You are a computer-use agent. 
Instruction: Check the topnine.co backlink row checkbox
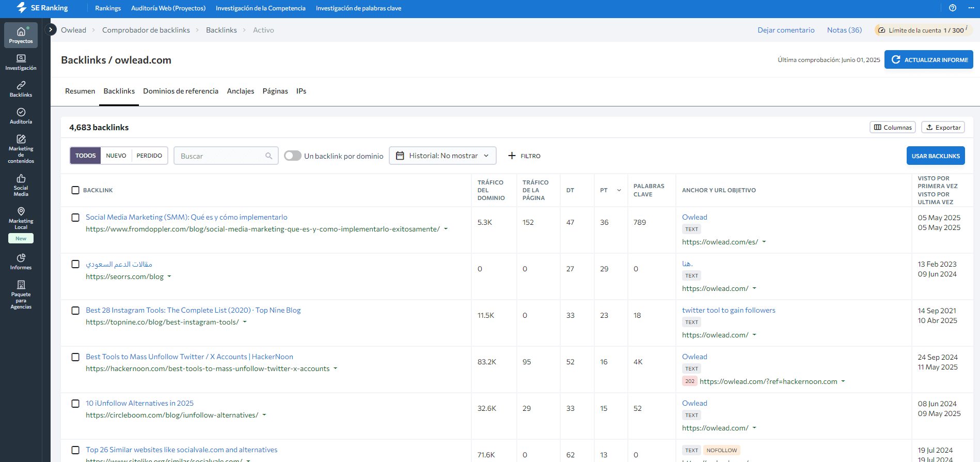tap(75, 311)
